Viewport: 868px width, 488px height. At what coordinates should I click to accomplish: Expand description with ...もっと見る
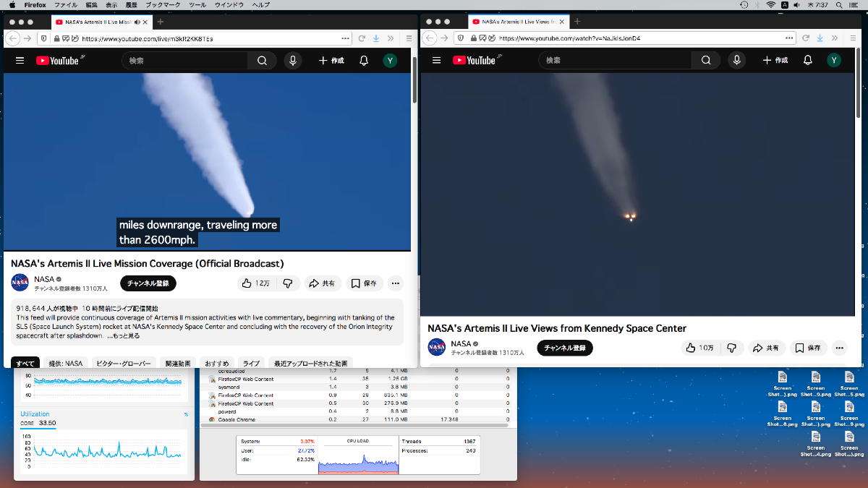[124, 336]
